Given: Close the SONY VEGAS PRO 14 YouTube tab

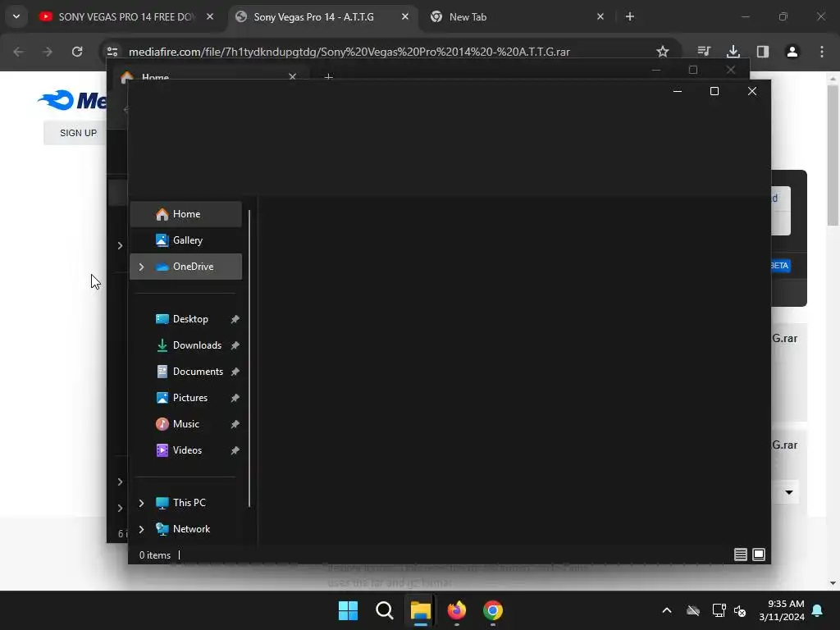Looking at the screenshot, I should coord(210,16).
